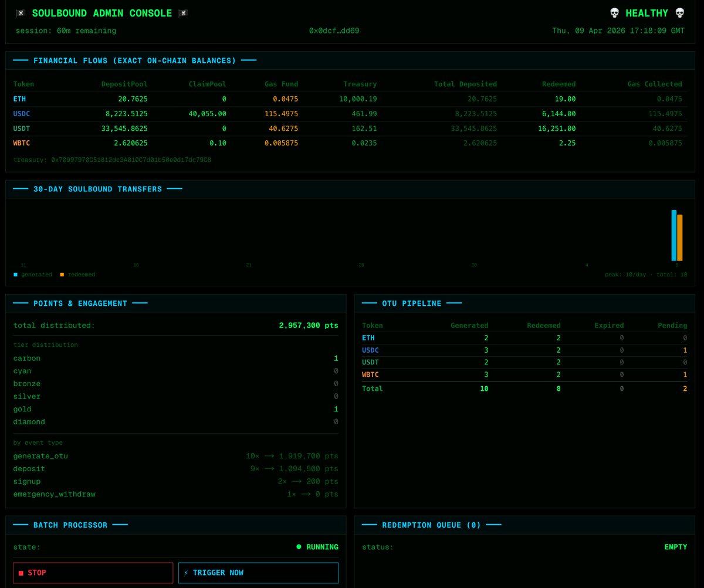Viewport: 704px width, 588px height.
Task: Click the session wallet address 0x0dcf…dd69
Action: (x=333, y=31)
